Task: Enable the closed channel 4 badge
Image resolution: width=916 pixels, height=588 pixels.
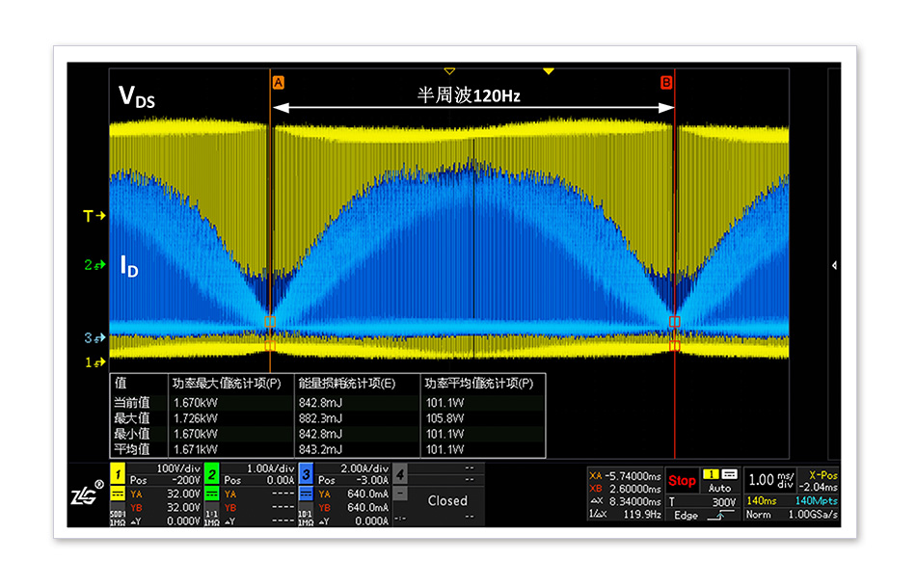Action: 400,472
